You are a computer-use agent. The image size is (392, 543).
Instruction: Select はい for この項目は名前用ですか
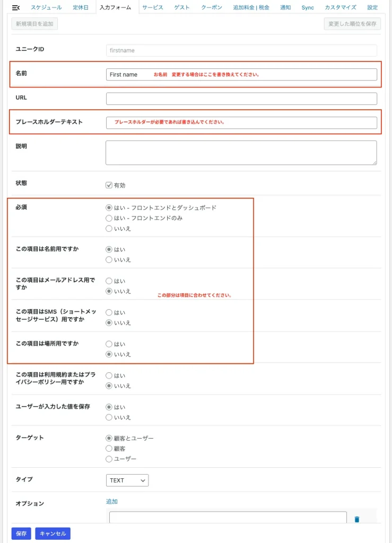pyautogui.click(x=109, y=249)
